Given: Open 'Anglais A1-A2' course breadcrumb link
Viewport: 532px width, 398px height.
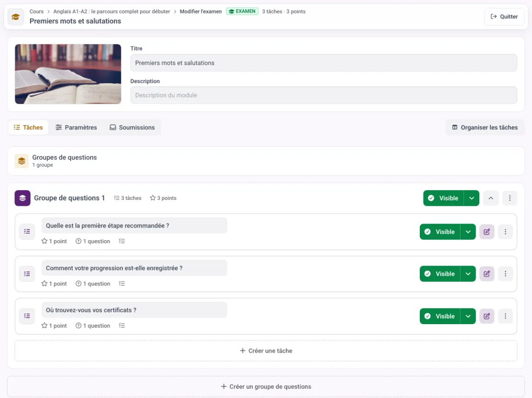Looking at the screenshot, I should point(112,11).
